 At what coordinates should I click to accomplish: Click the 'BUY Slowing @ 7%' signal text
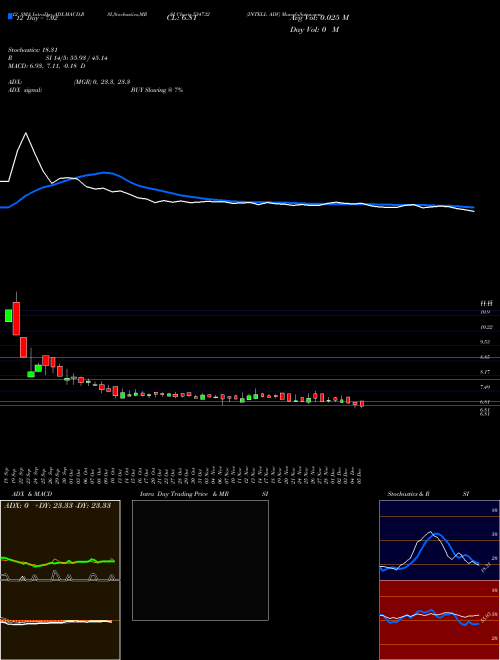157,90
